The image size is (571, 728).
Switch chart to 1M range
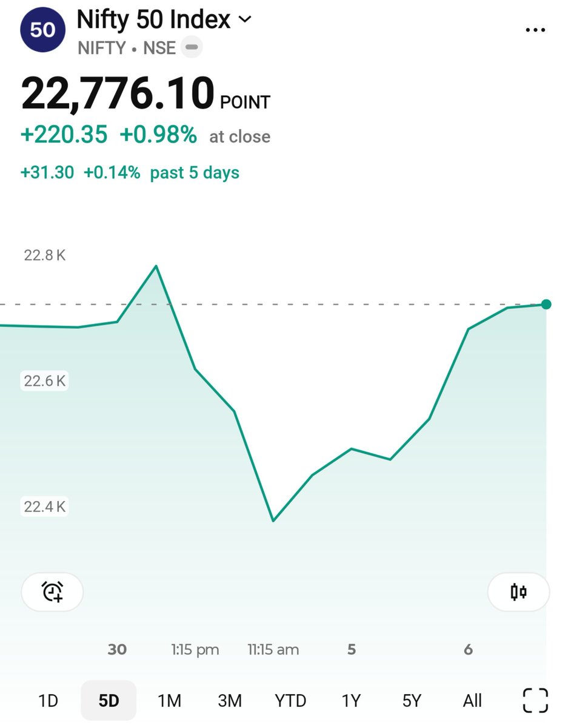pos(169,701)
